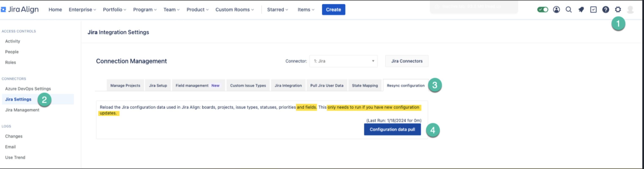Expand the Enterprise menu
Screen dimensions: 644x169
[x=82, y=10]
